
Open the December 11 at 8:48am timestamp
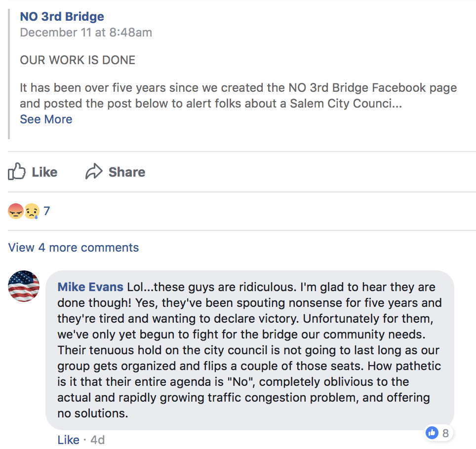tap(86, 33)
